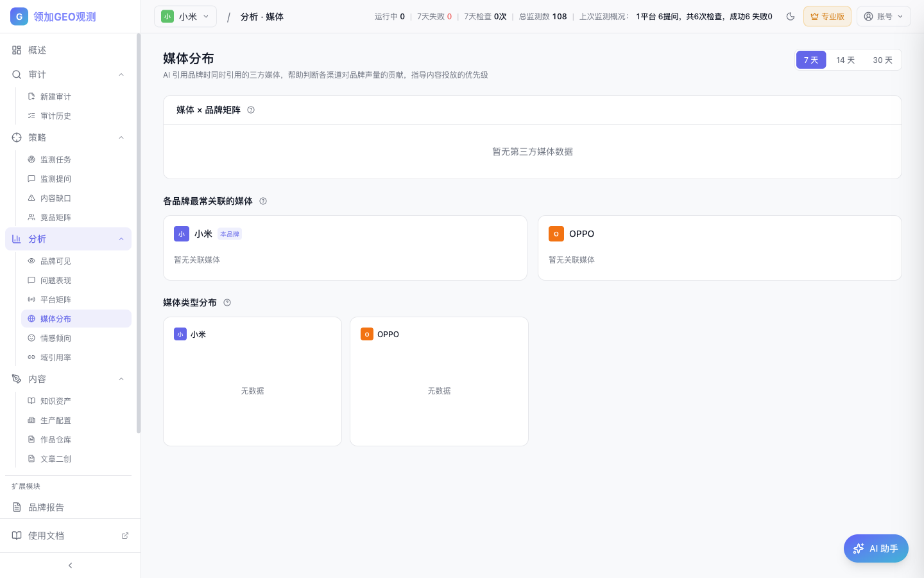The width and height of the screenshot is (924, 578).
Task: Collapse the sidebar with the bottom arrow
Action: (x=70, y=565)
